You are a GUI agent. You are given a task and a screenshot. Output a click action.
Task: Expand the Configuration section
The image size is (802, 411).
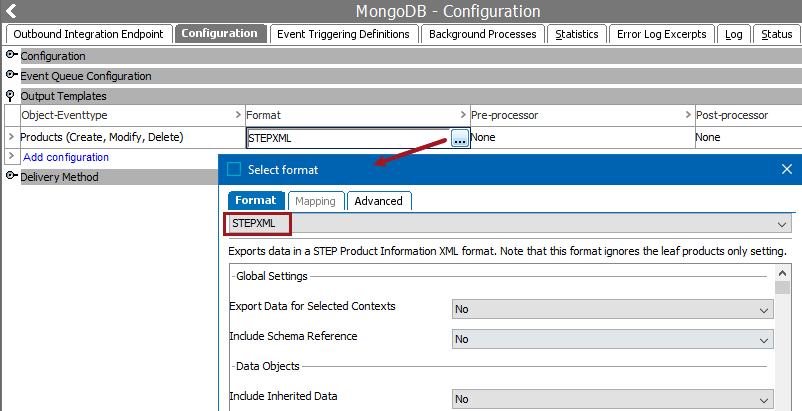coord(12,56)
